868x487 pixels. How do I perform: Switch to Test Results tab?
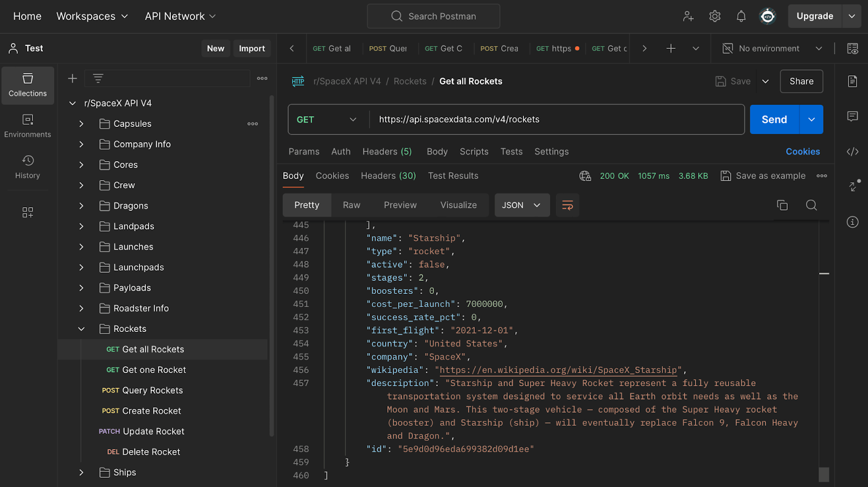coord(453,176)
